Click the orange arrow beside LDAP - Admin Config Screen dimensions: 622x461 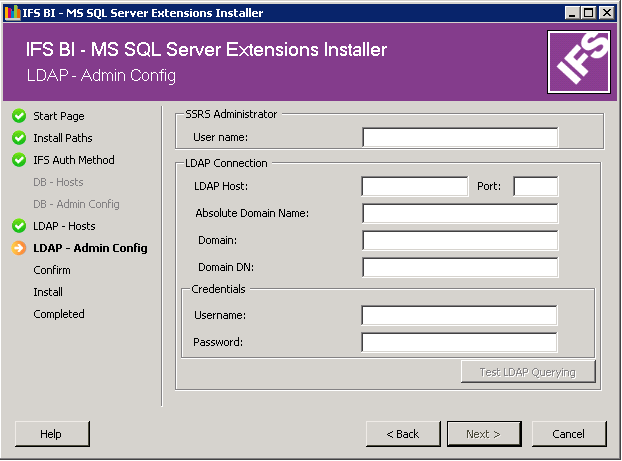(x=19, y=248)
